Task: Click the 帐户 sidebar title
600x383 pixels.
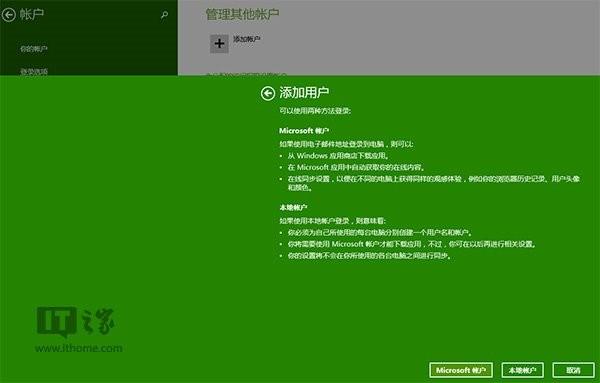Action: point(32,14)
